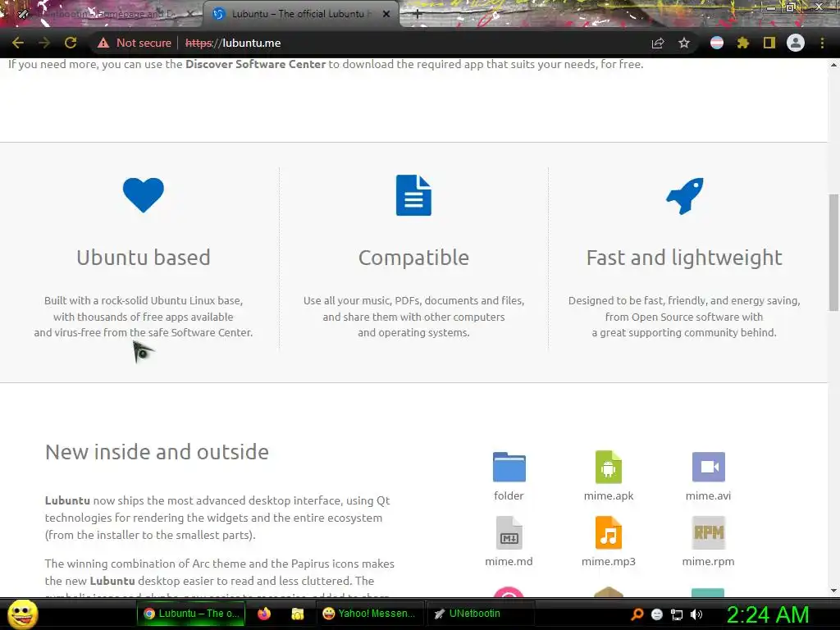Select the Lubuntu Chrome taskbar button
This screenshot has width=840, height=630.
click(191, 614)
